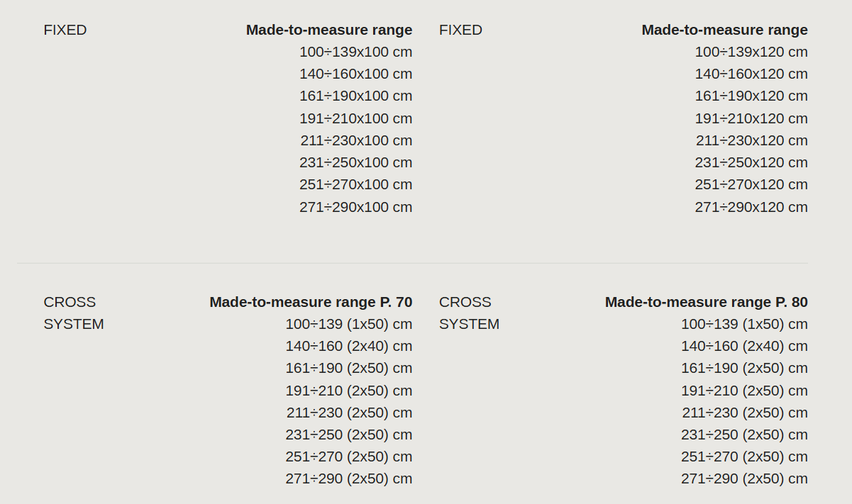The width and height of the screenshot is (852, 504).
Task: Click the Made-to-measure range P. 70 heading
Action: pos(311,302)
